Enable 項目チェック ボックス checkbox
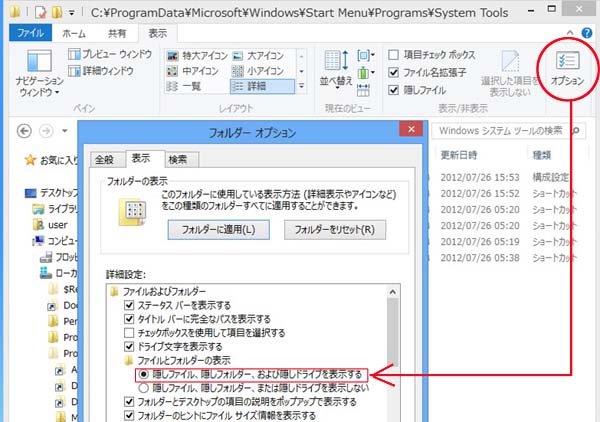The height and width of the screenshot is (422, 600). coord(395,54)
